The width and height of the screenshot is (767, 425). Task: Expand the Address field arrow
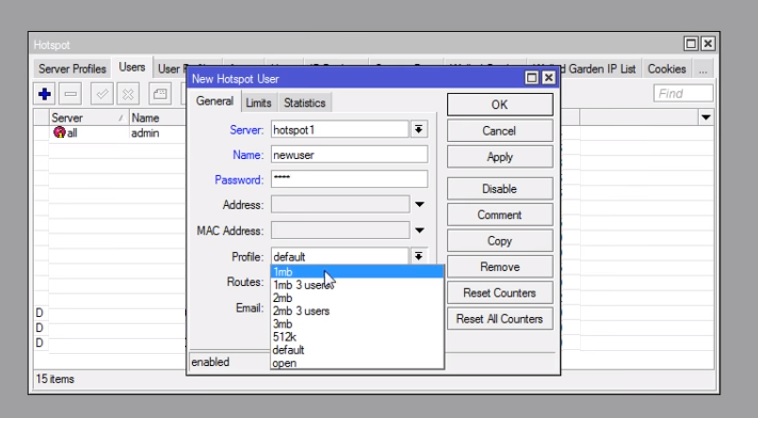419,205
